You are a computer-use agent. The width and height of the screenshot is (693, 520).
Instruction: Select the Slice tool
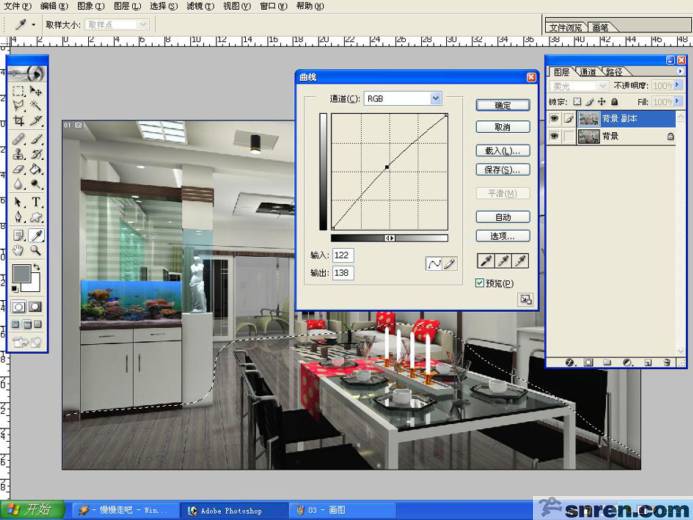point(36,121)
